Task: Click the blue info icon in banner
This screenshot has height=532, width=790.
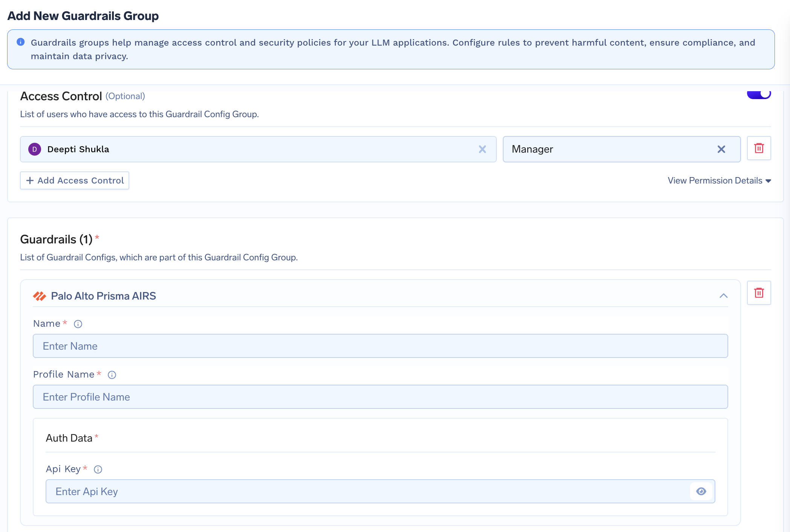Action: point(21,42)
